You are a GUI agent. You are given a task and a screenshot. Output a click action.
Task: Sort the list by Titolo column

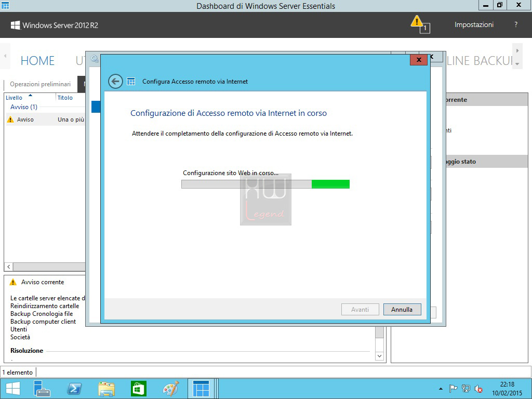click(x=65, y=98)
